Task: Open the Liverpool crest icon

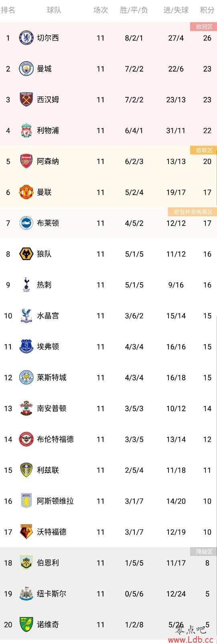Action: [x=26, y=130]
